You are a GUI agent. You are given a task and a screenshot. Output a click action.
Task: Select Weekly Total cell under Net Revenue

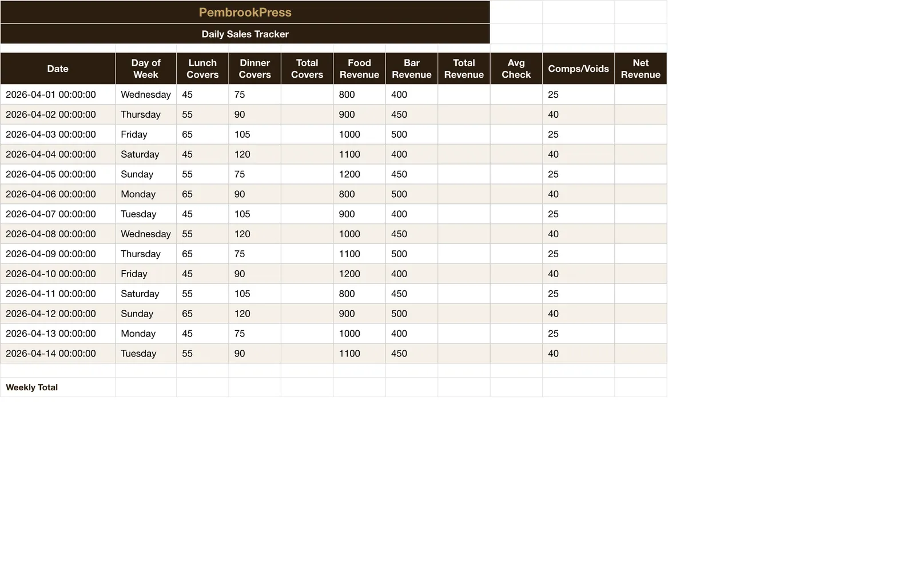[x=640, y=387]
